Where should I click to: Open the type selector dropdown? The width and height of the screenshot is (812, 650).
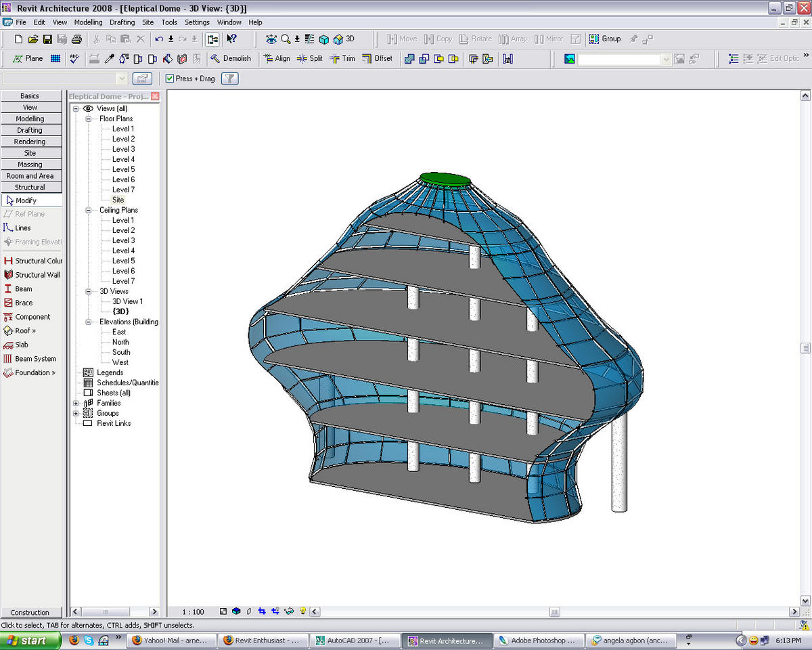[x=65, y=79]
